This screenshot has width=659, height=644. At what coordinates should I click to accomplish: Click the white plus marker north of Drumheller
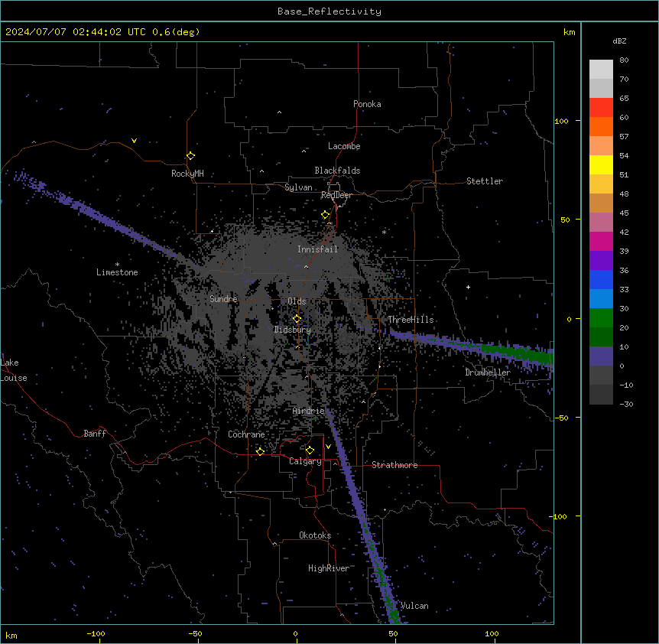(468, 287)
